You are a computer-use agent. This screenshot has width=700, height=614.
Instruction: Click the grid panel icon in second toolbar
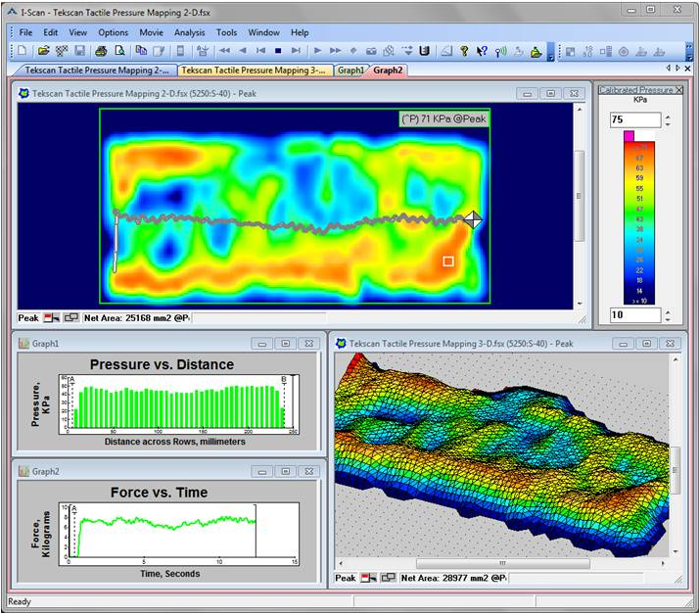tap(570, 51)
